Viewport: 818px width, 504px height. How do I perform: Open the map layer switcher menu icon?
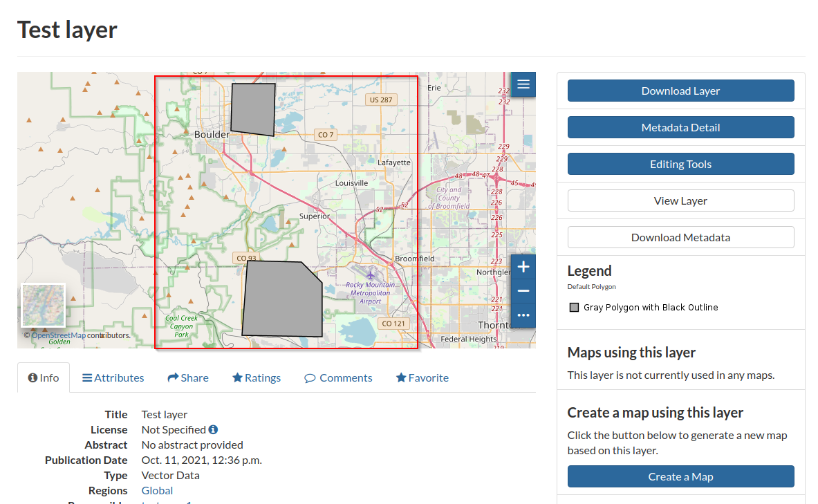(523, 84)
